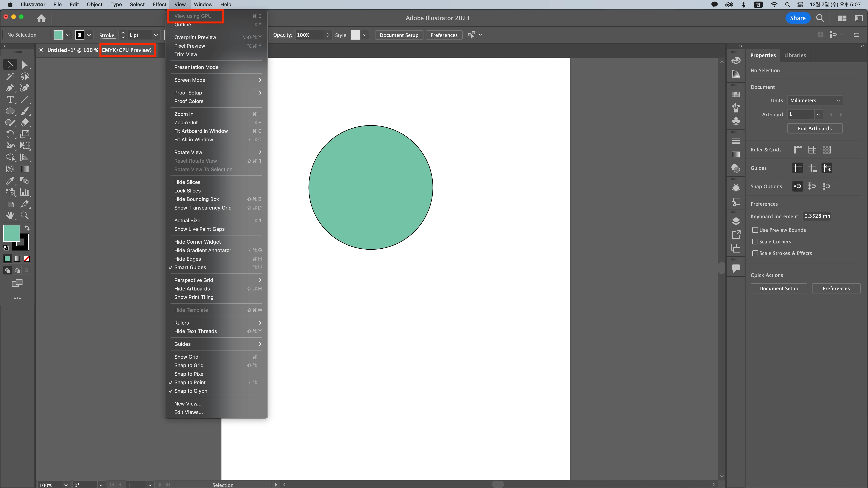
Task: Click the Home icon
Action: pos(41,18)
